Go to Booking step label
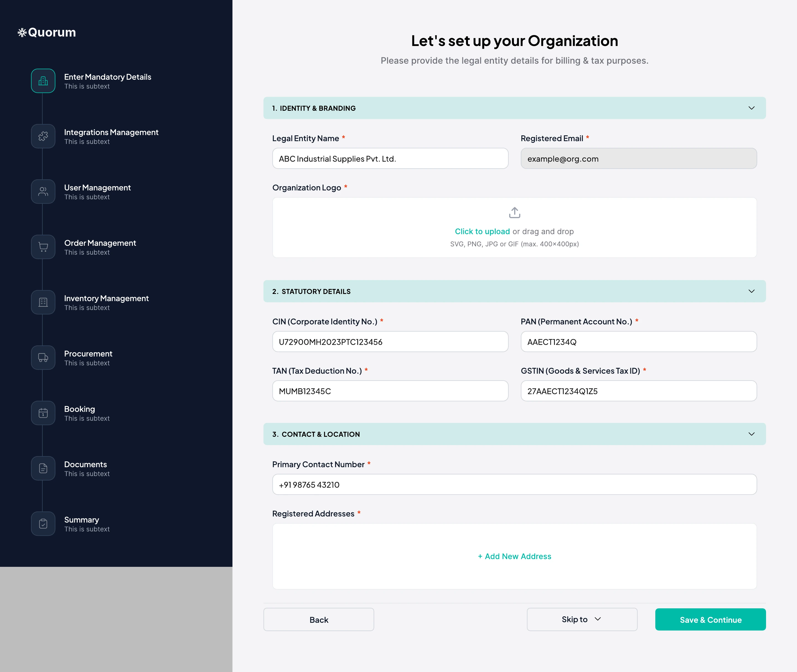 pos(80,409)
